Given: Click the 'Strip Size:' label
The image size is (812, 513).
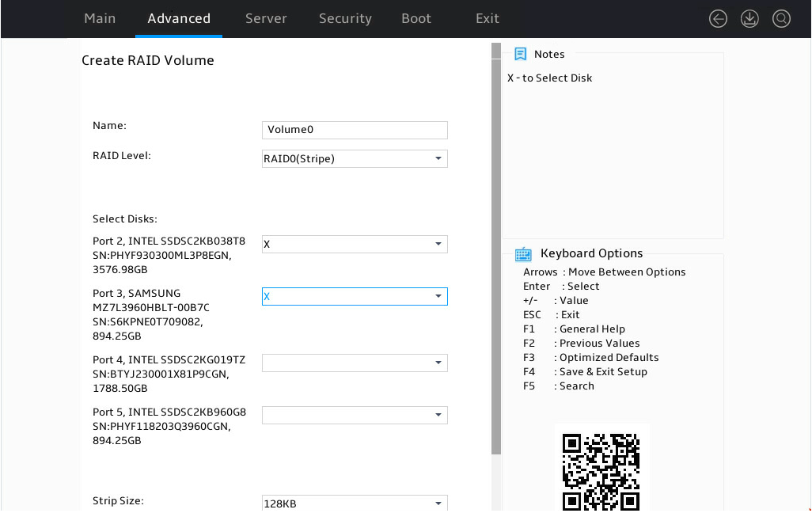Looking at the screenshot, I should click(118, 501).
